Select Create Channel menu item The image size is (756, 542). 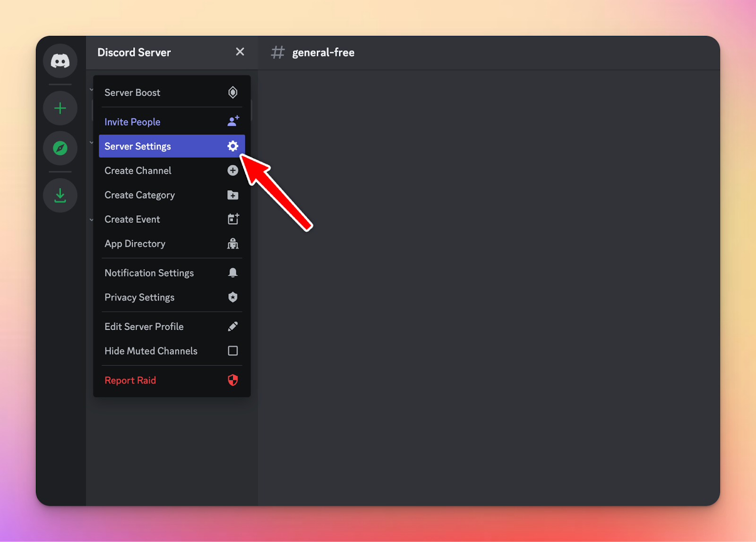pos(172,170)
